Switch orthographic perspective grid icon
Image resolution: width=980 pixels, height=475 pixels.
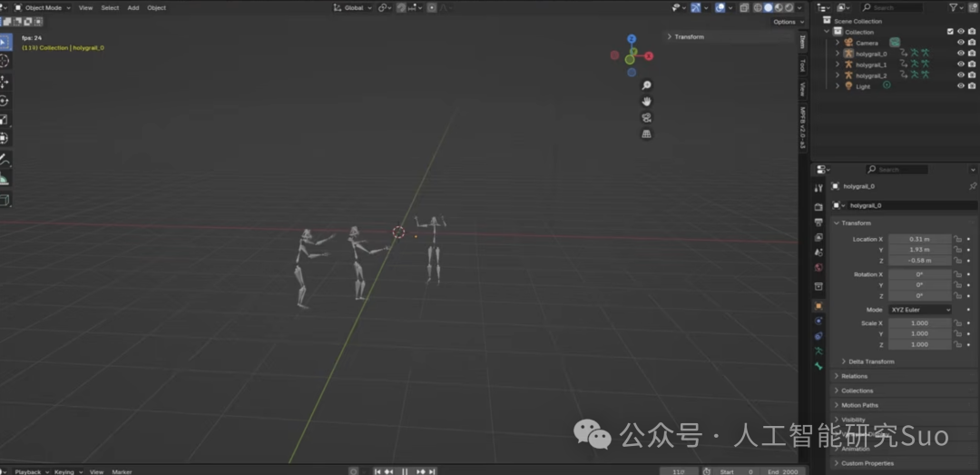click(x=647, y=134)
